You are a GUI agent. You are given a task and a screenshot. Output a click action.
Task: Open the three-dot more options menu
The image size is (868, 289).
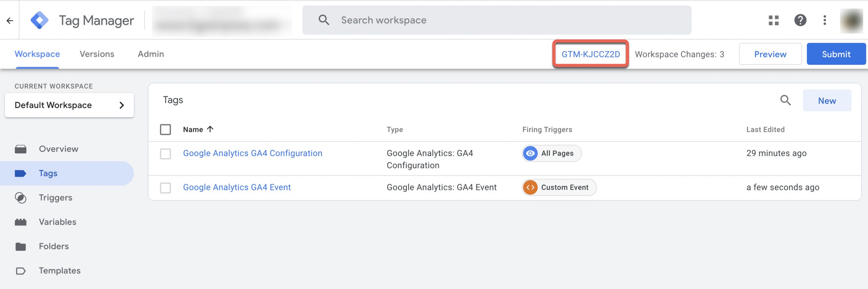pyautogui.click(x=825, y=20)
